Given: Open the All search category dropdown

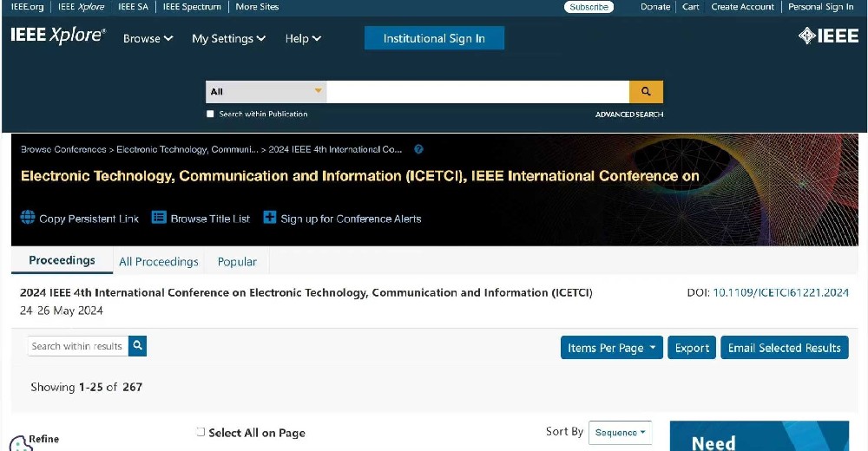Looking at the screenshot, I should (x=266, y=91).
